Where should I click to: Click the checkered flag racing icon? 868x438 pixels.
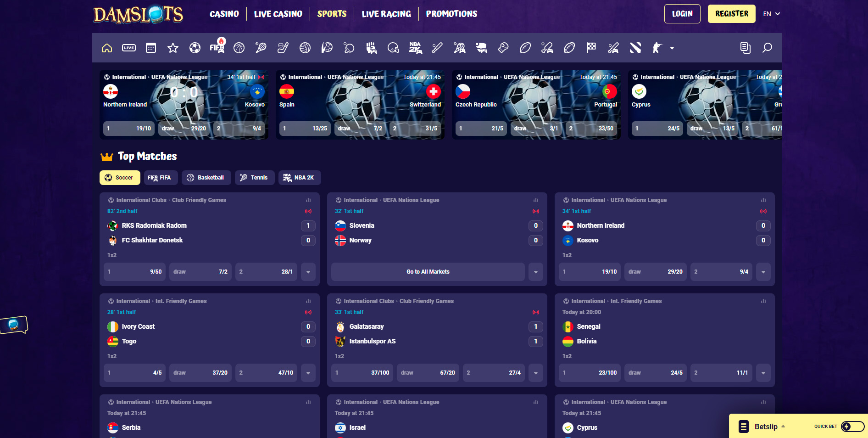591,48
